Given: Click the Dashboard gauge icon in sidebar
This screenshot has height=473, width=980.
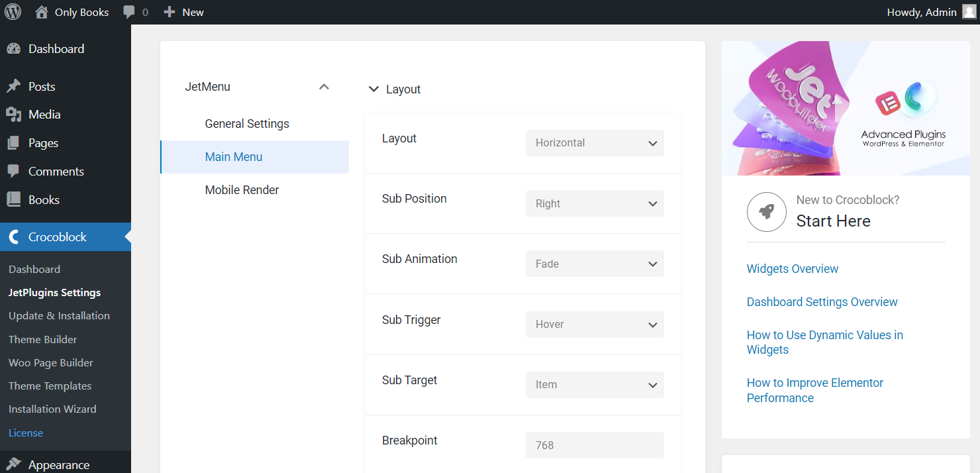Looking at the screenshot, I should [13, 49].
